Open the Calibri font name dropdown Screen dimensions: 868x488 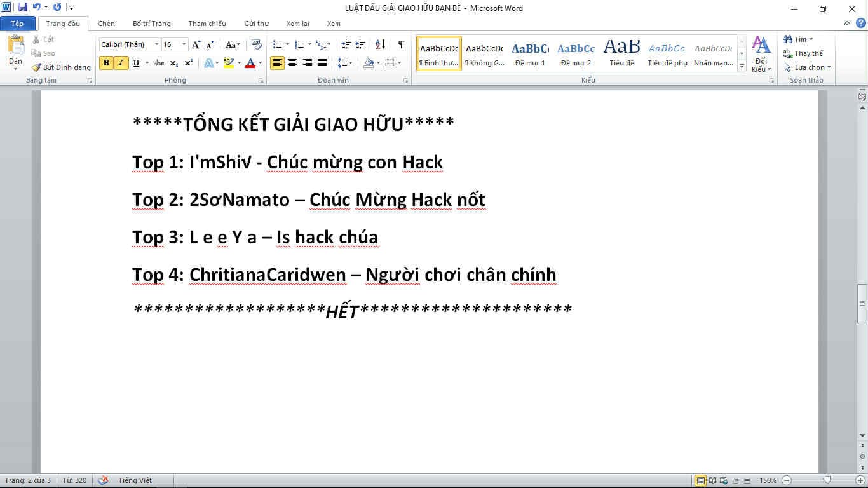tap(156, 44)
